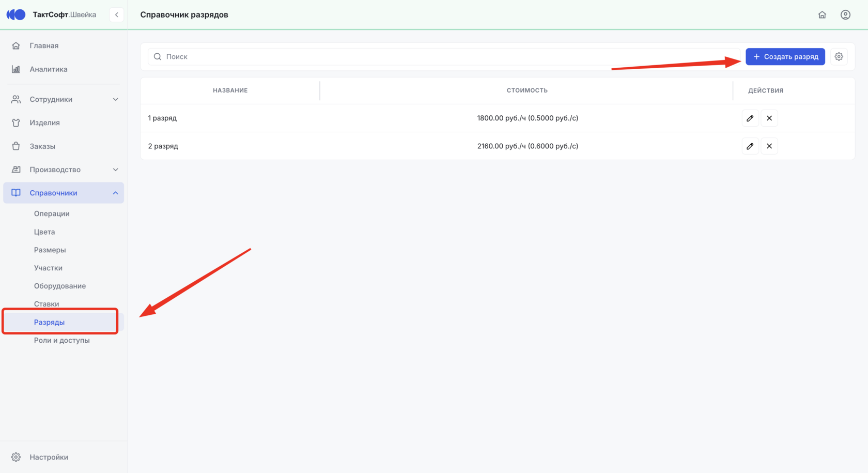Collapse sidebar with the left chevron button

[x=117, y=14]
